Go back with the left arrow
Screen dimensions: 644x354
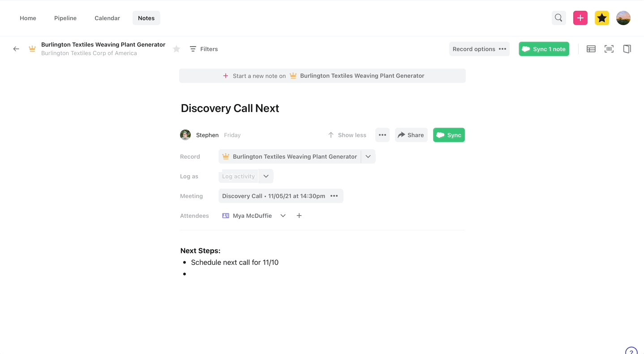click(x=16, y=49)
